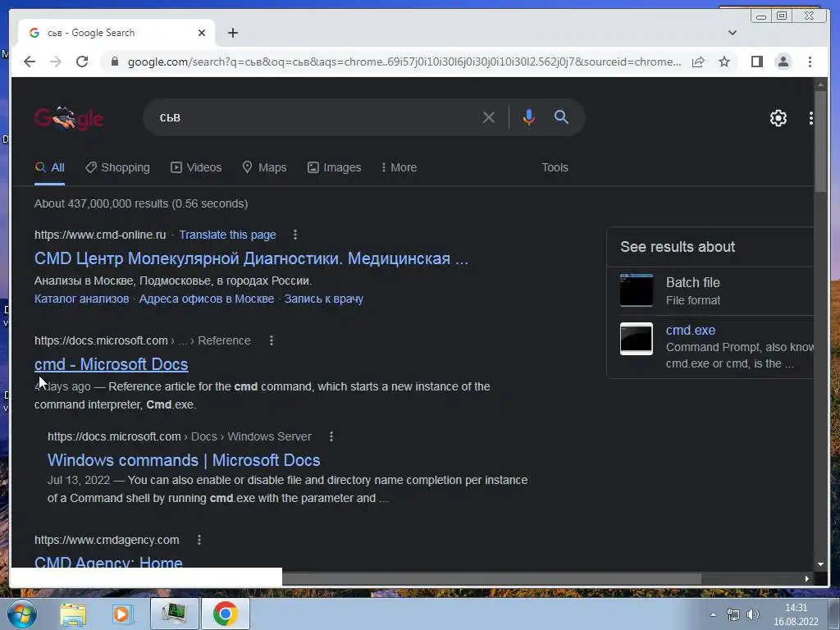Click the Google doodle logo
This screenshot has height=630, width=840.
69,118
